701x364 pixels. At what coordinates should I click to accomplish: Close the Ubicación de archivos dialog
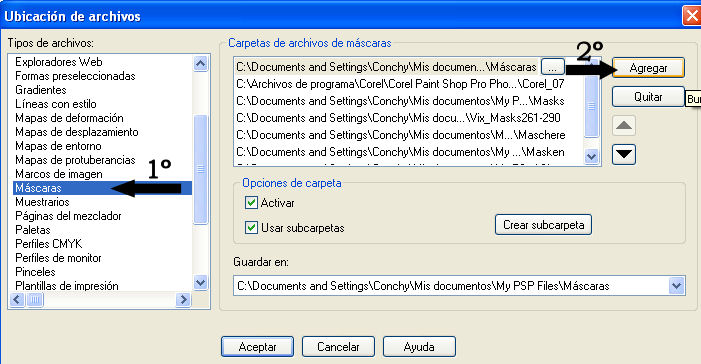tap(692, 16)
